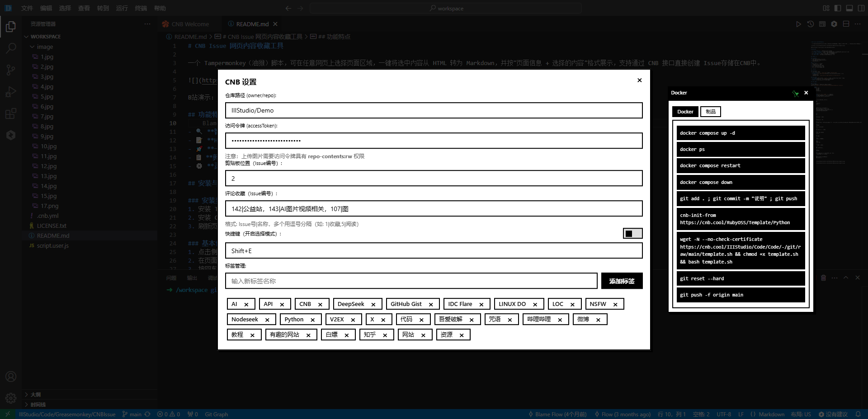The width and height of the screenshot is (868, 419).
Task: Select the Docker tab in Docker panel
Action: 685,112
